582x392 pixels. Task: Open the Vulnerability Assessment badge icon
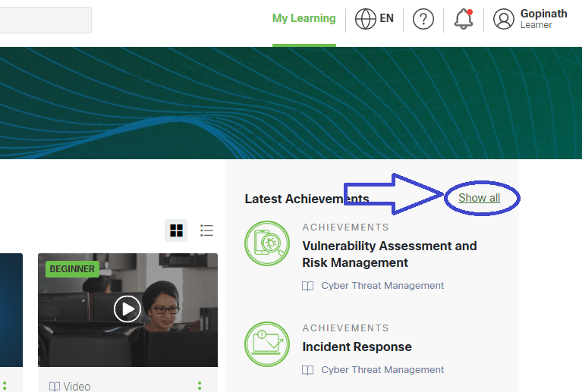pos(267,243)
